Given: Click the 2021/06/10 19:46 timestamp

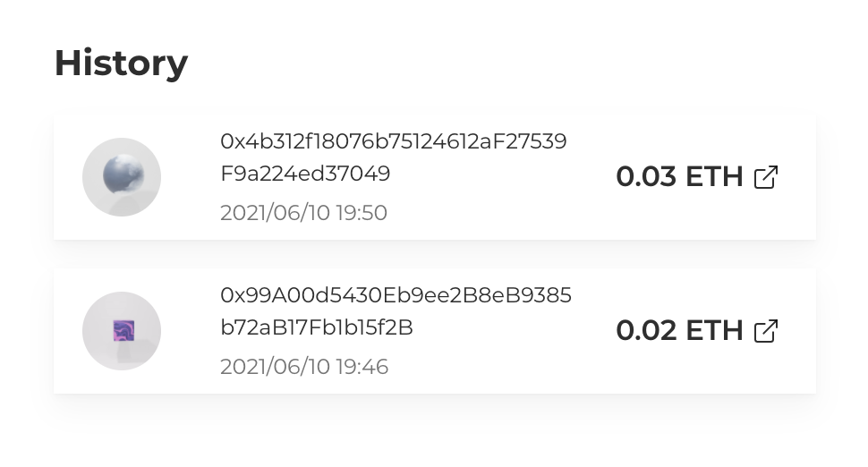Looking at the screenshot, I should coord(304,366).
